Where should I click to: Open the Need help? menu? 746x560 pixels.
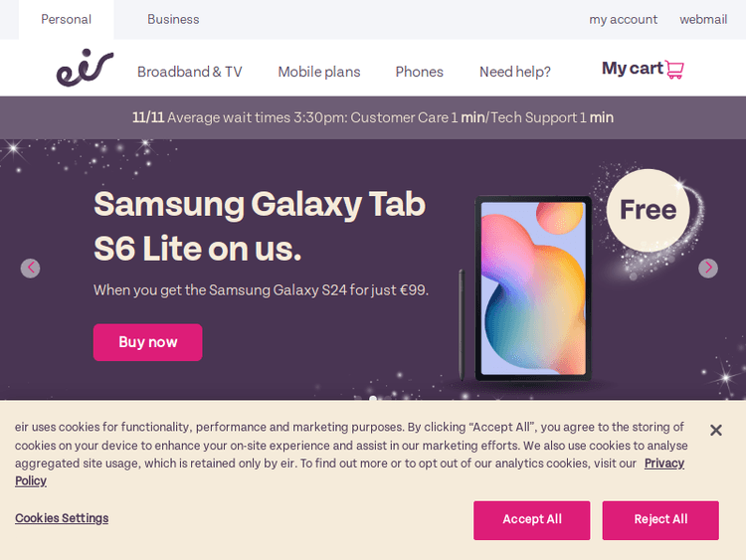pyautogui.click(x=514, y=72)
